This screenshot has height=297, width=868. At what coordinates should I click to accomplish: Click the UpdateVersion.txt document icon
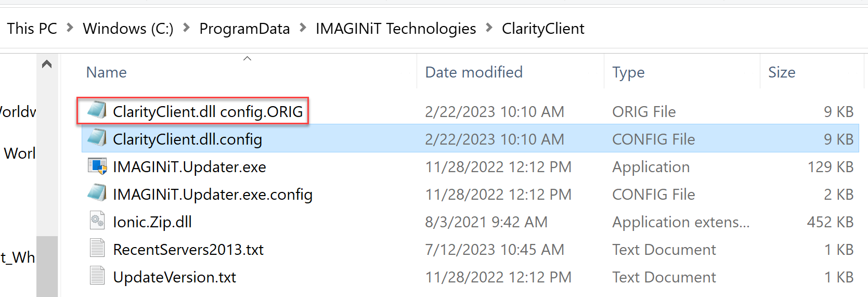[97, 276]
